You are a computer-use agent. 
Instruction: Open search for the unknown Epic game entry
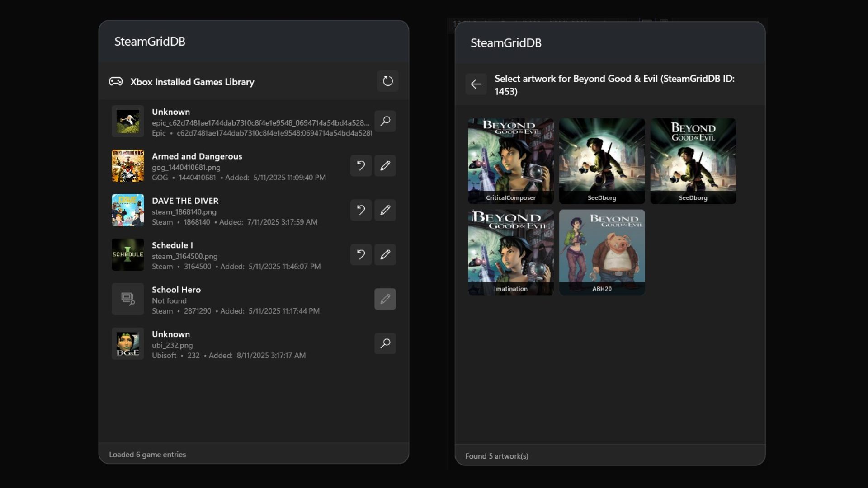(x=385, y=121)
